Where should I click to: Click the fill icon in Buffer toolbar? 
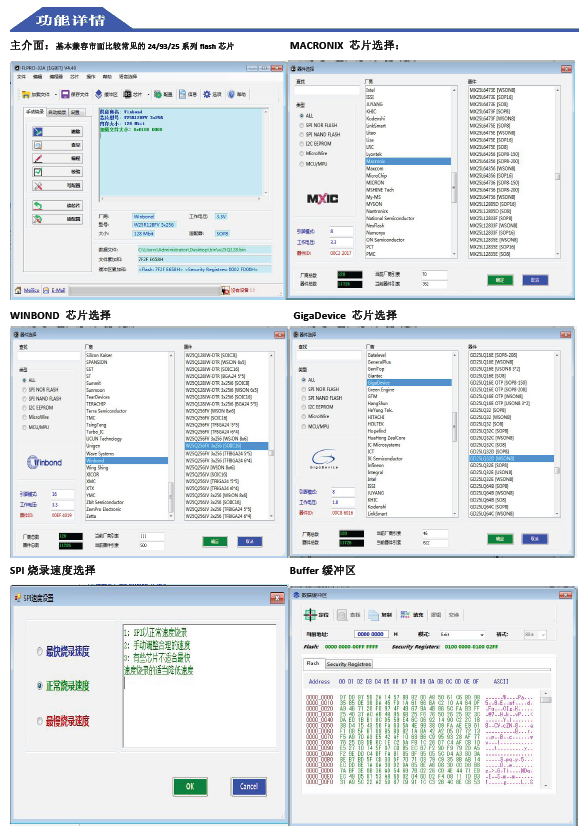pos(405,615)
